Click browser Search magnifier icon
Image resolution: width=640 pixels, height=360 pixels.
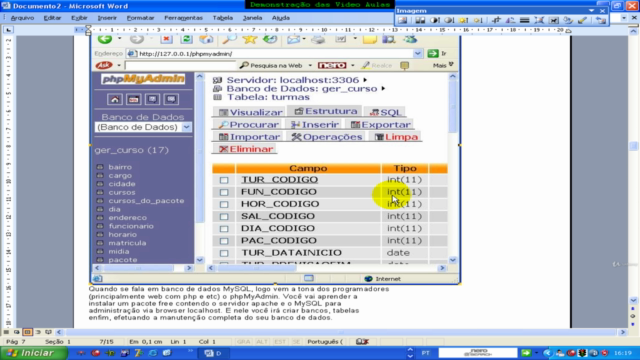pos(229,39)
